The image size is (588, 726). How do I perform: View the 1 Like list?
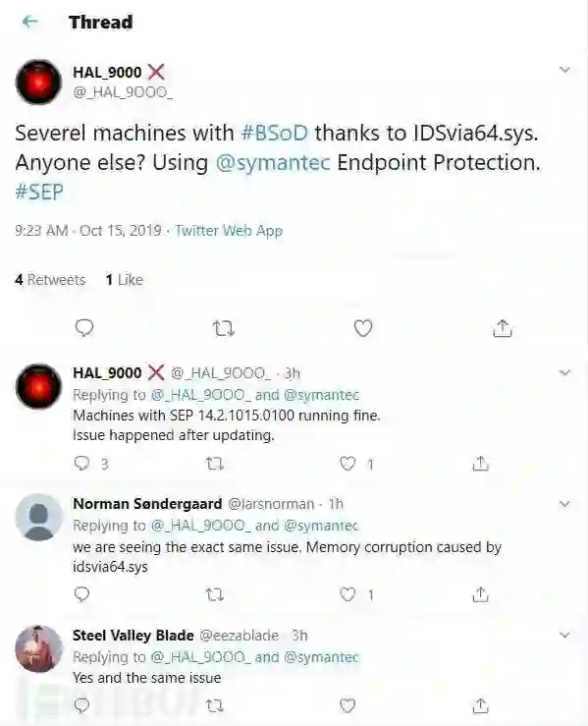pos(125,280)
